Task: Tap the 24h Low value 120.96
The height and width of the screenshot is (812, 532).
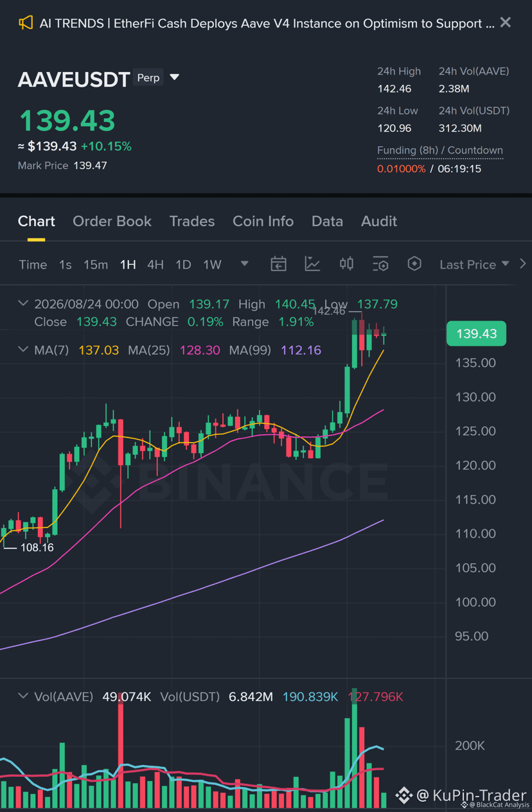Action: [395, 128]
